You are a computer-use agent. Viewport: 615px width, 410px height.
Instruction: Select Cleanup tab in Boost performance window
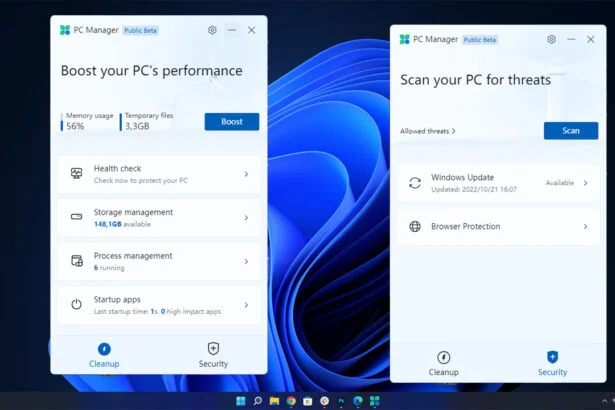[104, 355]
